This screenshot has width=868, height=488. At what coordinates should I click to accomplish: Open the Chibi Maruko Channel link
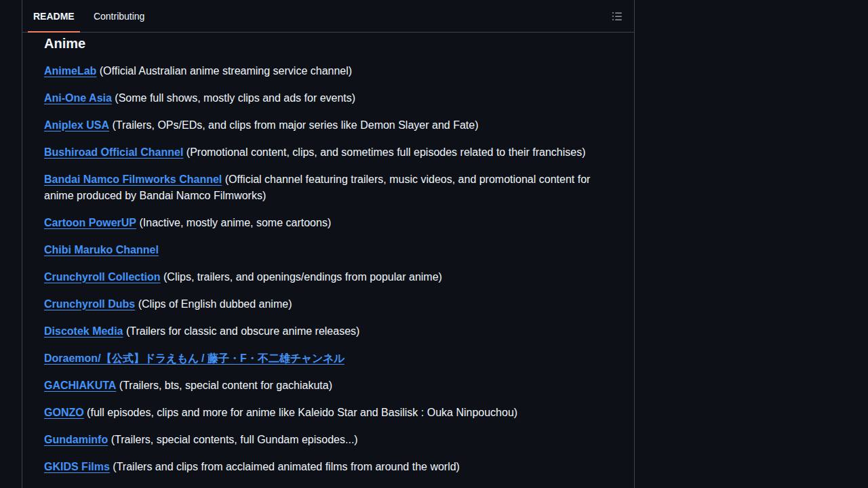tap(101, 250)
